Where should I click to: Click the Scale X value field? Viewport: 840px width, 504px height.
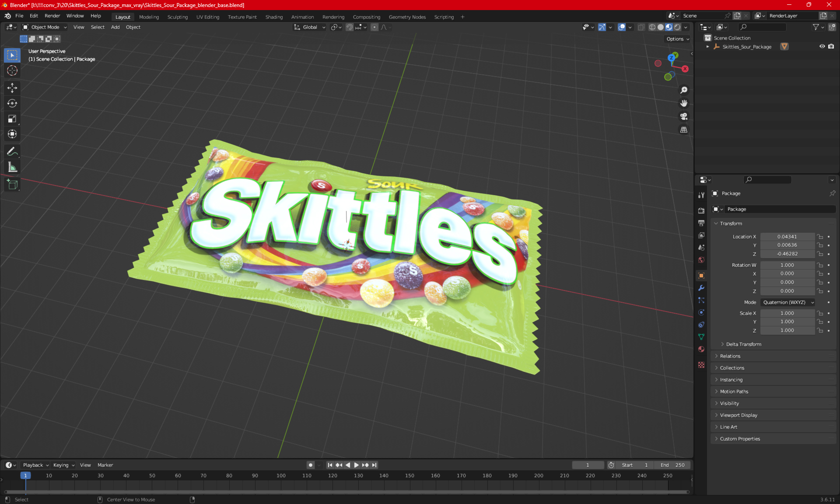tap(787, 313)
